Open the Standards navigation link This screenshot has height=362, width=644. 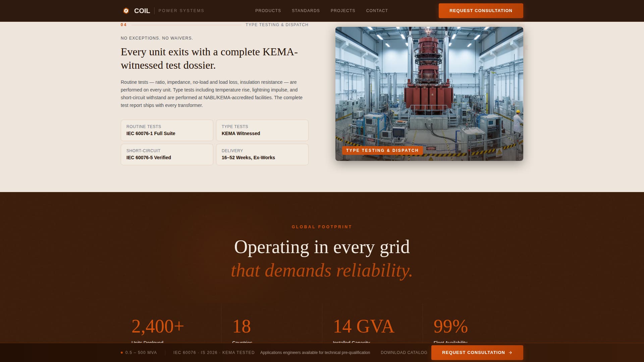pos(306,11)
